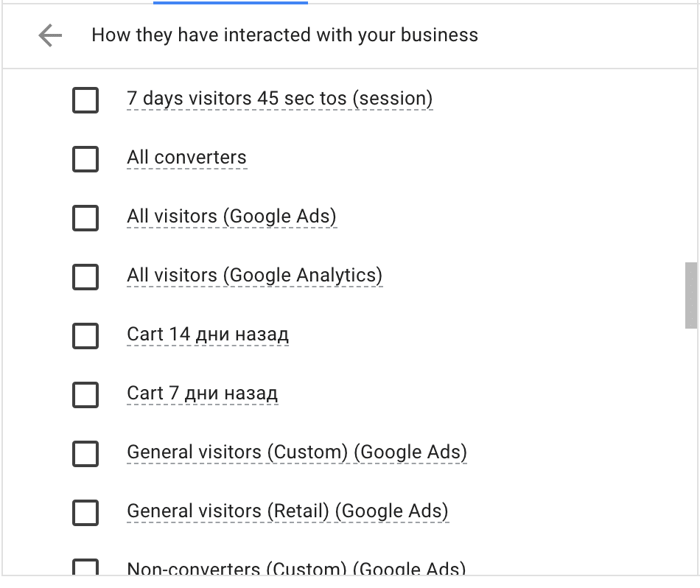Check the box for All visitors (Google Ads)
The width and height of the screenshot is (700, 588).
pyautogui.click(x=85, y=217)
